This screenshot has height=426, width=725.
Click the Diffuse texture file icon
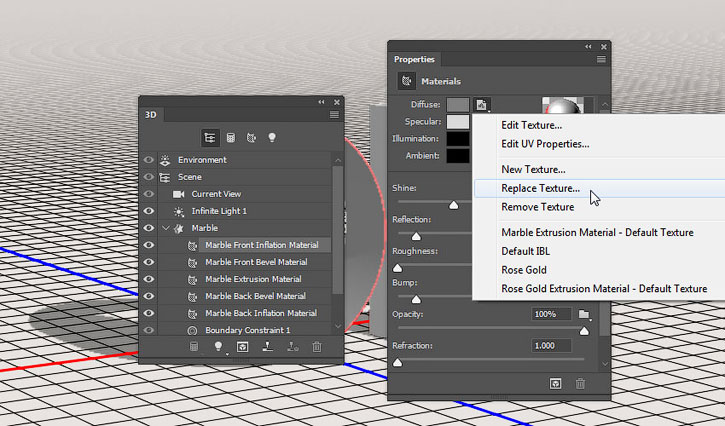[481, 105]
